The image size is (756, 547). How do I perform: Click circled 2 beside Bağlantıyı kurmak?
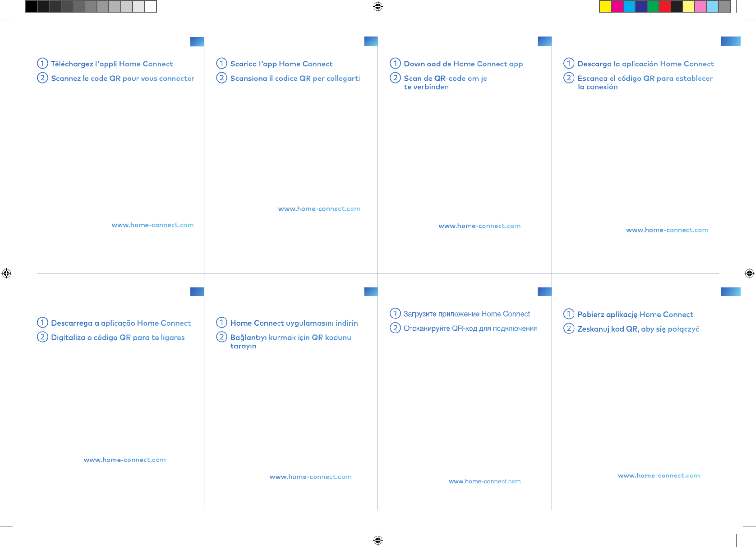(x=222, y=337)
